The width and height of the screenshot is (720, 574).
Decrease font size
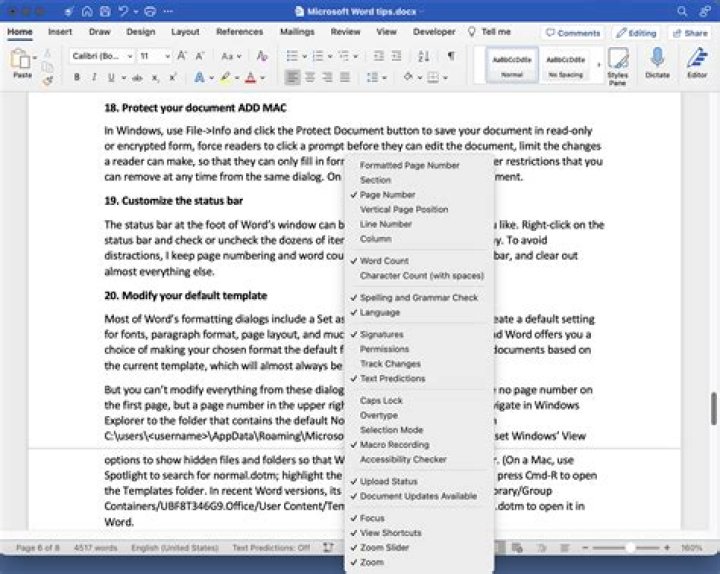click(x=199, y=56)
